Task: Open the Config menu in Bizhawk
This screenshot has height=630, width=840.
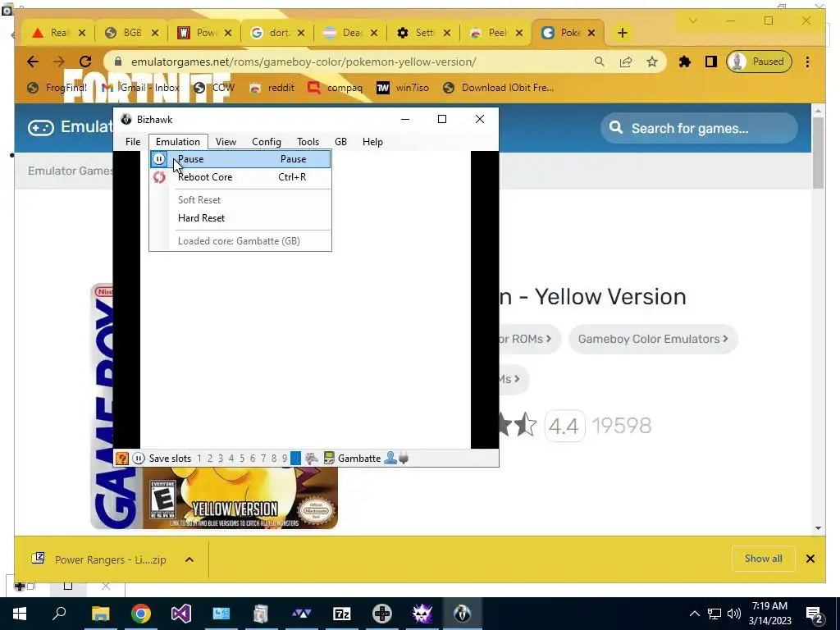Action: [267, 142]
